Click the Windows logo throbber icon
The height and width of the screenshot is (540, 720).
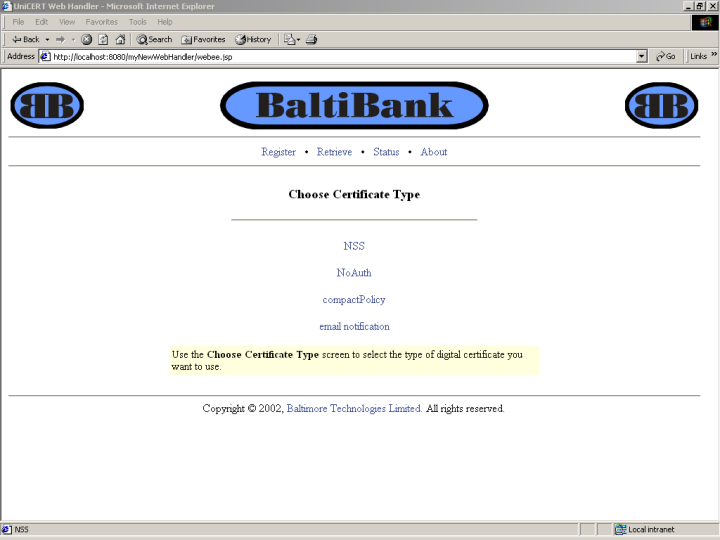click(705, 22)
